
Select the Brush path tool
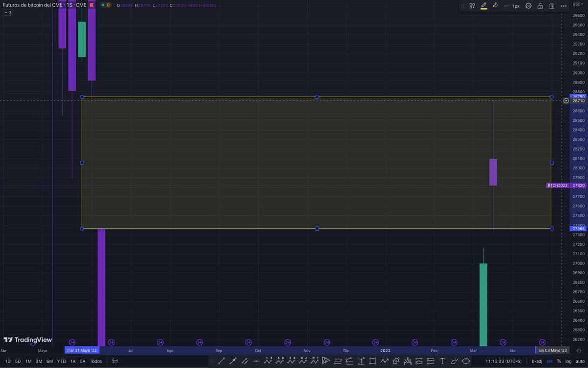tap(454, 361)
